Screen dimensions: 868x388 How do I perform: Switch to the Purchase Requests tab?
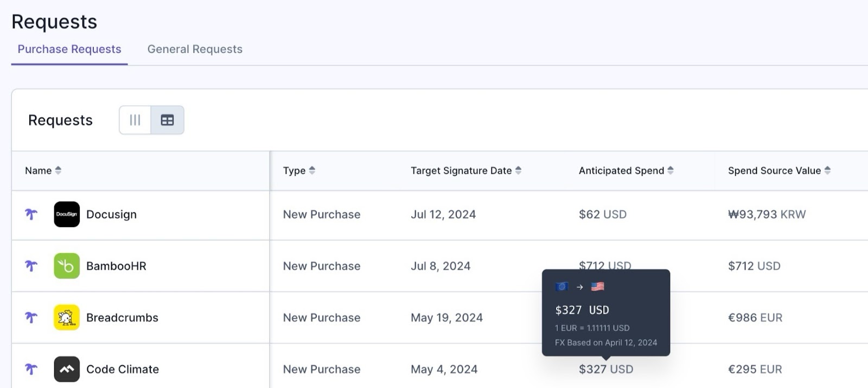(x=69, y=49)
